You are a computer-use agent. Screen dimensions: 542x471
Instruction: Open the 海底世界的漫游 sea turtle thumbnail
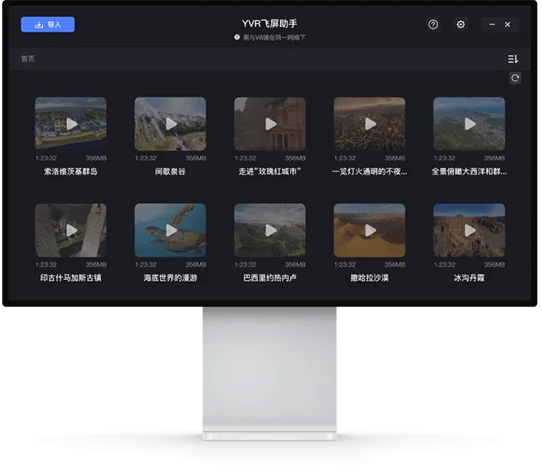point(170,230)
